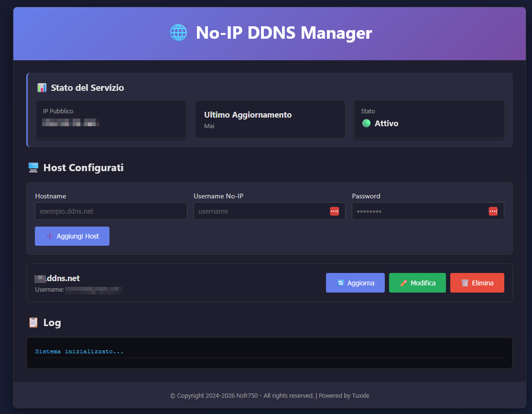Click the copyright notice in the footer
532x414 pixels.
[270, 396]
